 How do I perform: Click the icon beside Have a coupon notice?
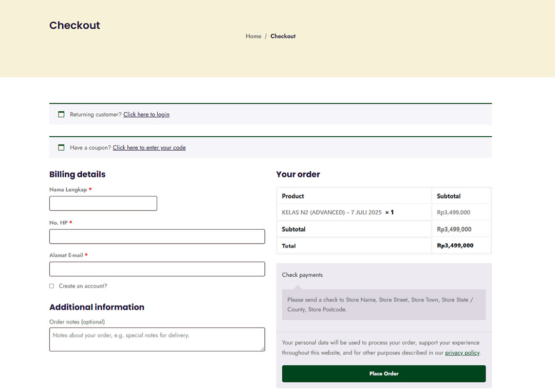tap(61, 147)
